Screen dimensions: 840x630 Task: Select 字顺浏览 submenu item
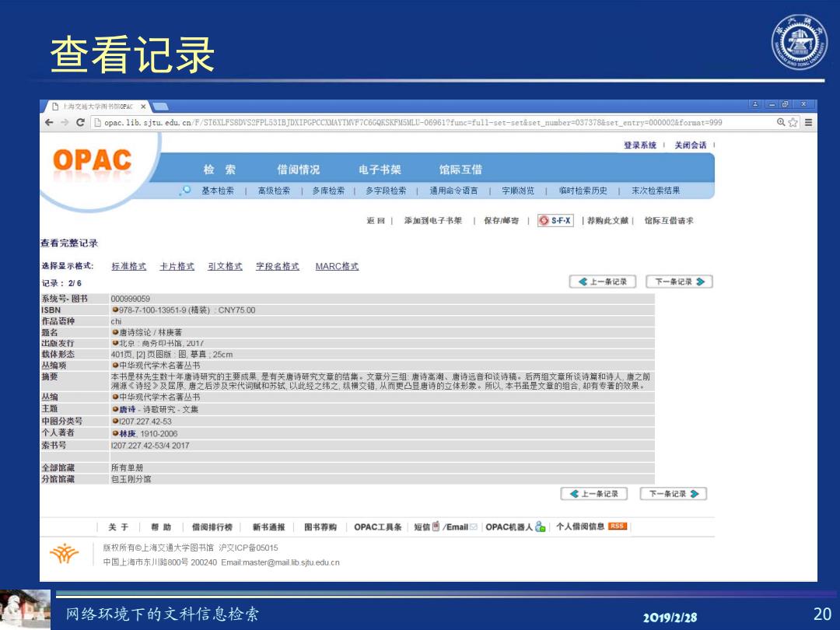click(518, 191)
